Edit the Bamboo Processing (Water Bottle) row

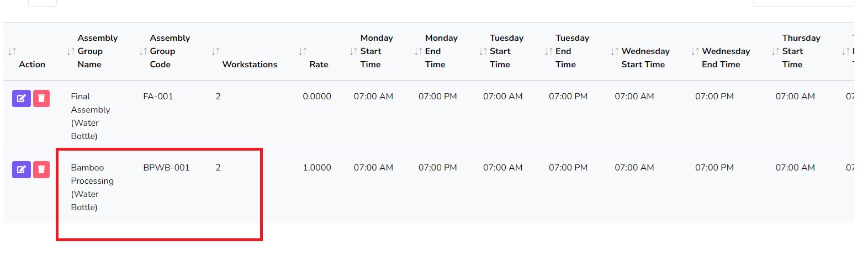click(22, 169)
